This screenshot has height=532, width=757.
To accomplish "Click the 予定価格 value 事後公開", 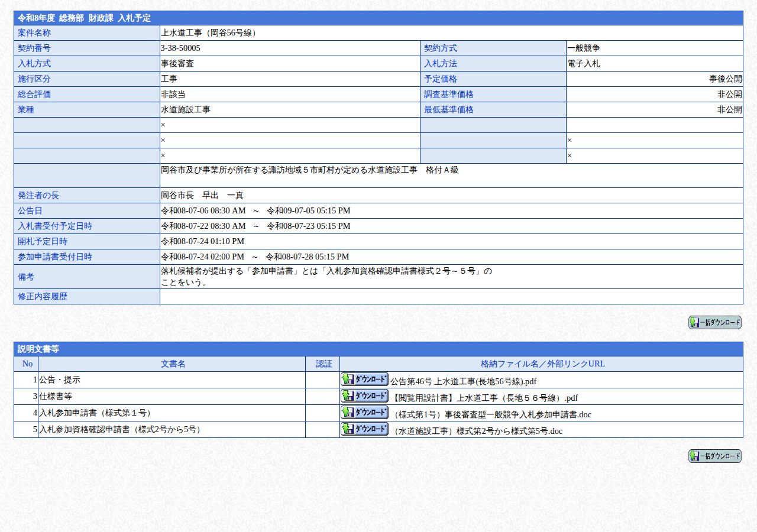I will (x=726, y=79).
